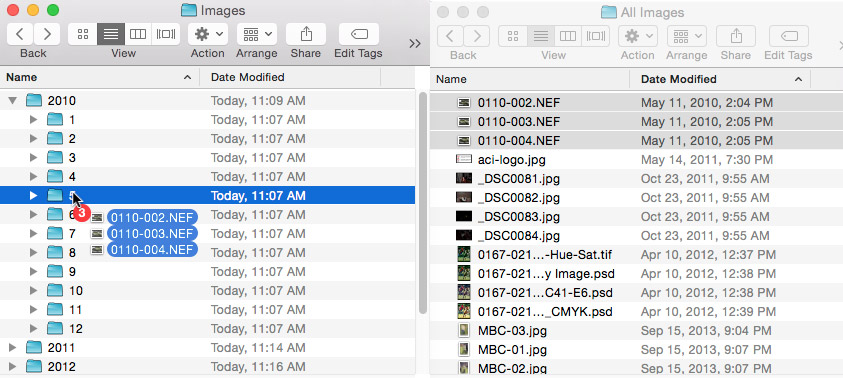Click the Images window title folder icon
Image resolution: width=843 pixels, height=378 pixels.
(188, 10)
